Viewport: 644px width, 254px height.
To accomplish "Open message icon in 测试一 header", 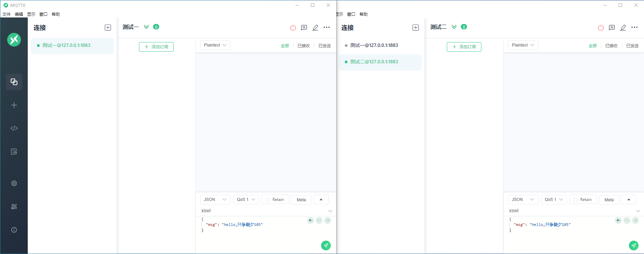I will coord(304,28).
